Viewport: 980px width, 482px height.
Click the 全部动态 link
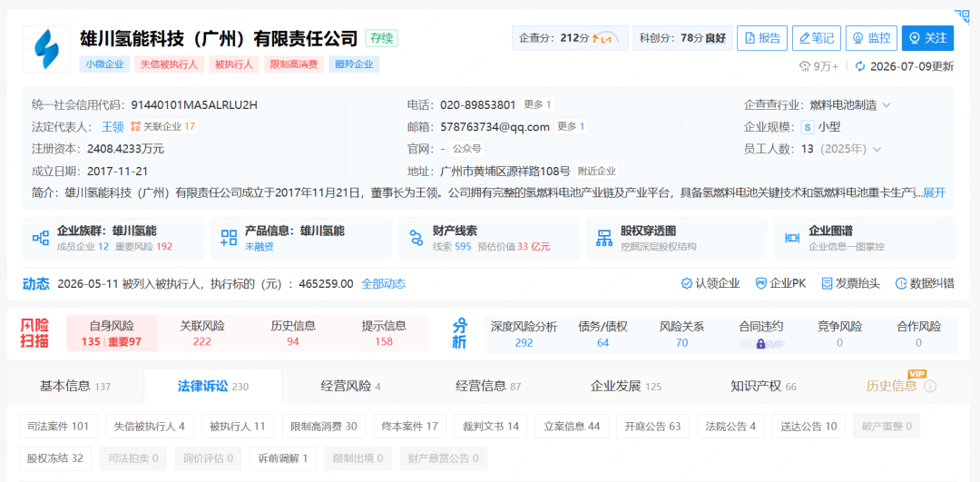point(383,284)
